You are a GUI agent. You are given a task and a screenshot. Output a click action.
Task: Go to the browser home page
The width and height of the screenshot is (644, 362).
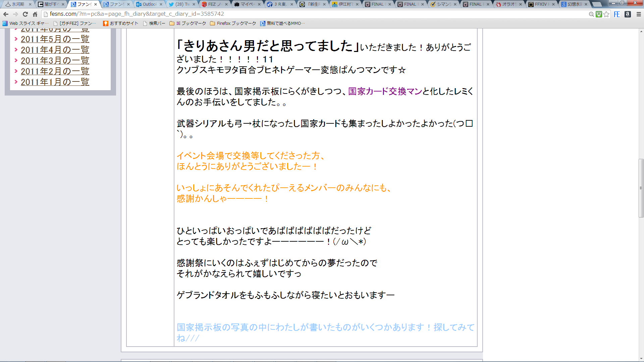35,14
